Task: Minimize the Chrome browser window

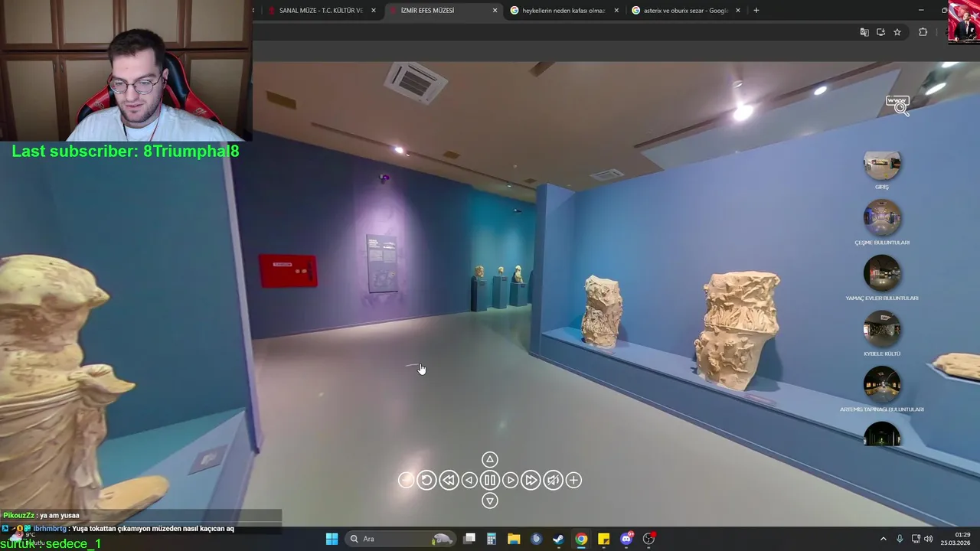Action: [x=920, y=11]
